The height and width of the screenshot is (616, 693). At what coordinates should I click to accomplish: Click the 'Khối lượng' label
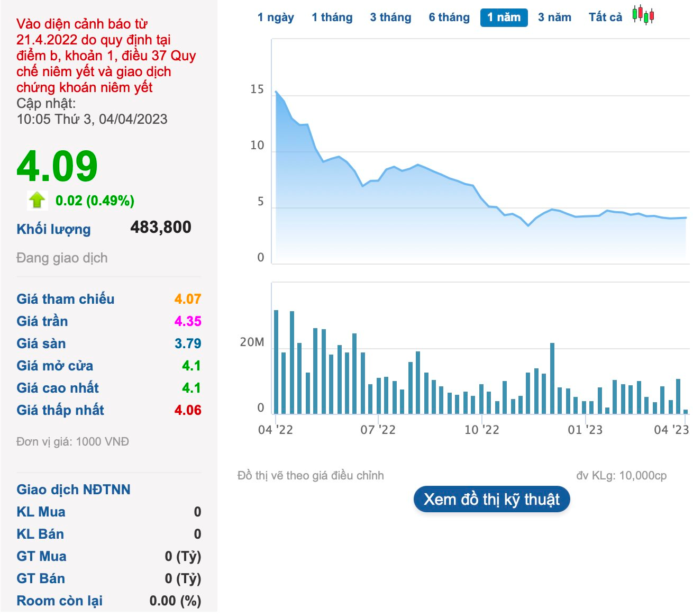[53, 229]
